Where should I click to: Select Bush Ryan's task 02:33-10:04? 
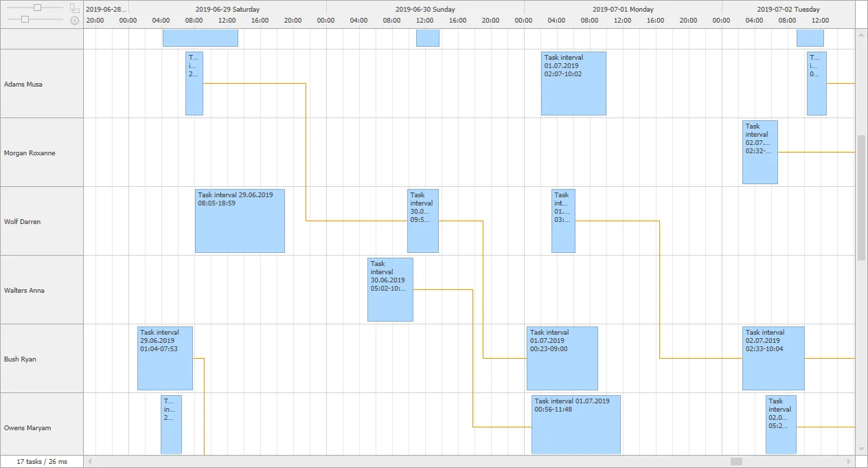(x=773, y=359)
